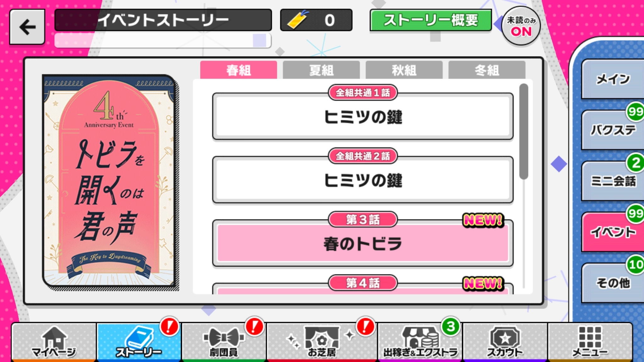Select ミニ会話 in the side menu
Image resolution: width=644 pixels, height=362 pixels.
coord(613,181)
